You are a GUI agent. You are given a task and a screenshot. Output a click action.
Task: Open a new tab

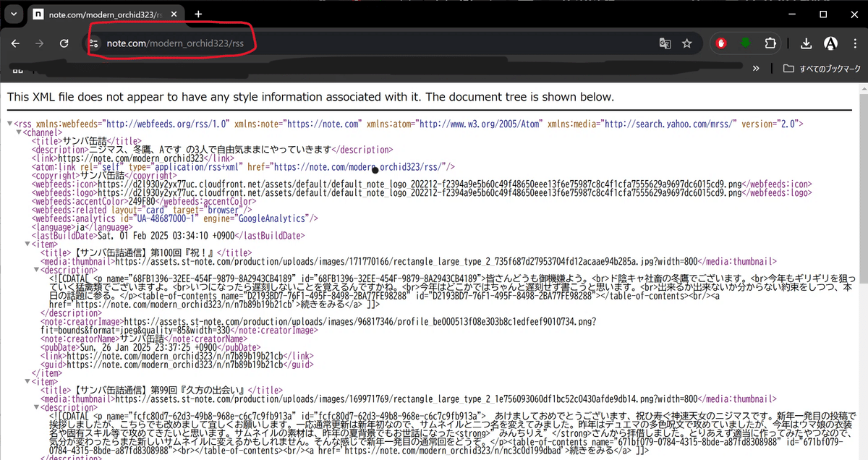tap(198, 14)
